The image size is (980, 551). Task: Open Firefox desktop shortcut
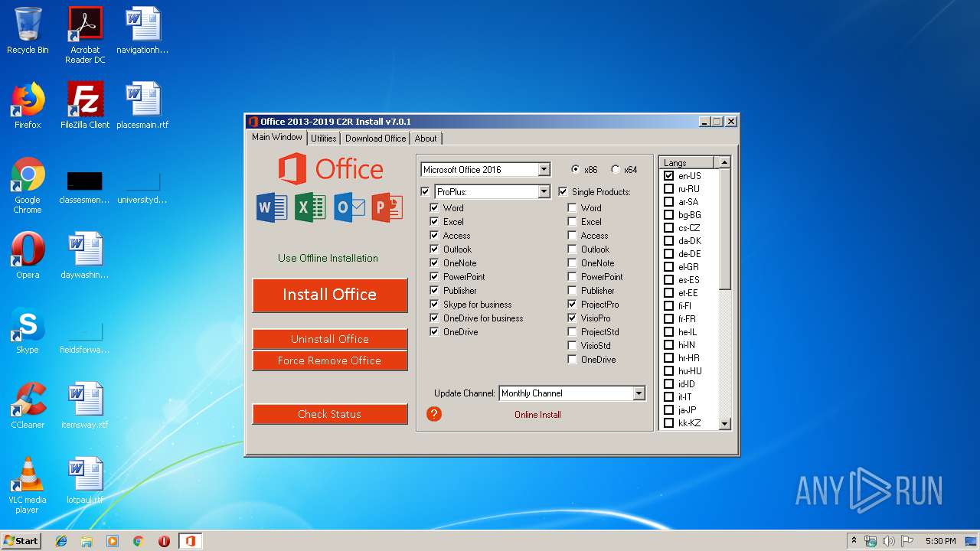point(28,106)
